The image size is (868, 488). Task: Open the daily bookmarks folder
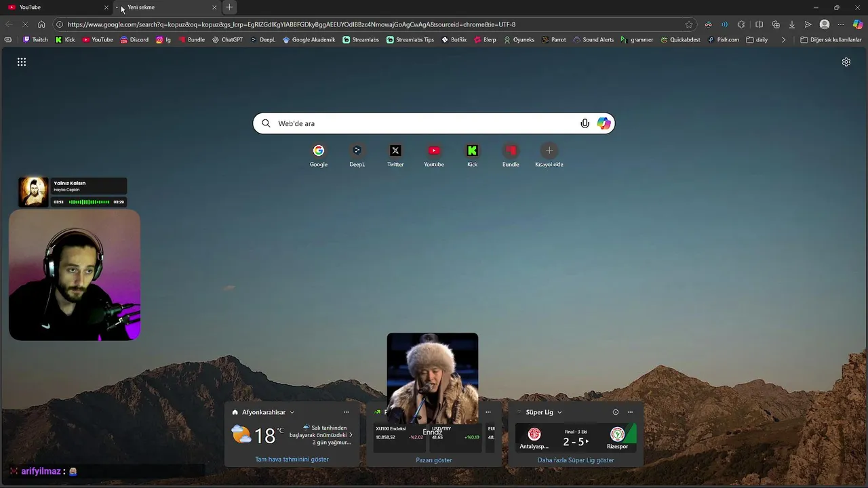tap(757, 39)
